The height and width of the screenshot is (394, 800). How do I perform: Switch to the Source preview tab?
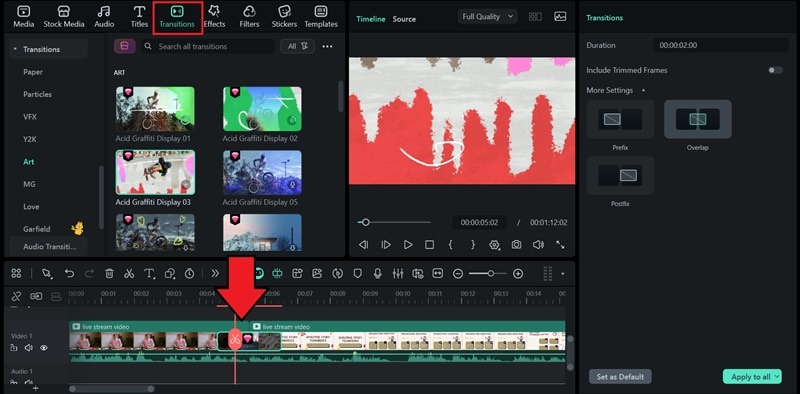click(404, 19)
